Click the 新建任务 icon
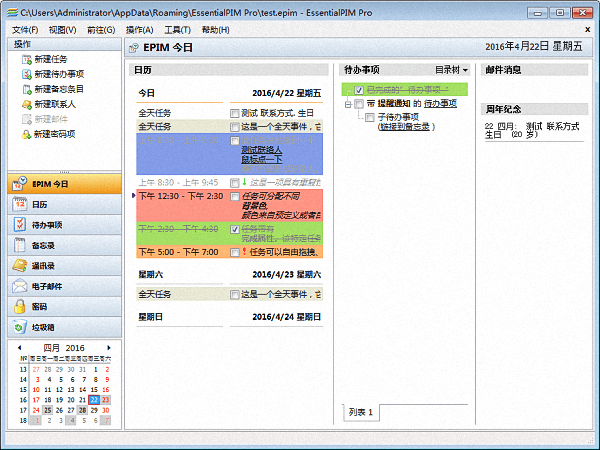 tap(26, 59)
